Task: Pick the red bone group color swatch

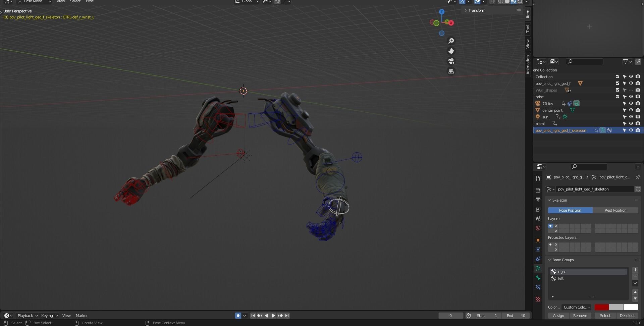Action: pos(602,307)
